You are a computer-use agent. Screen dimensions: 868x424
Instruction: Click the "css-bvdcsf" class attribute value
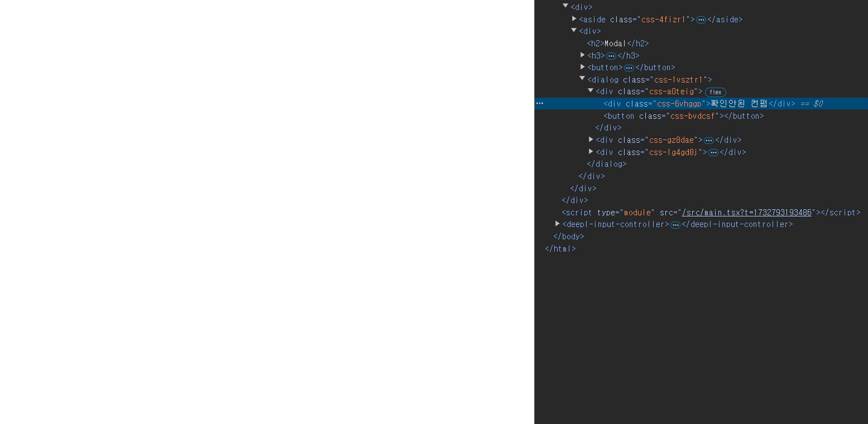[x=693, y=116]
